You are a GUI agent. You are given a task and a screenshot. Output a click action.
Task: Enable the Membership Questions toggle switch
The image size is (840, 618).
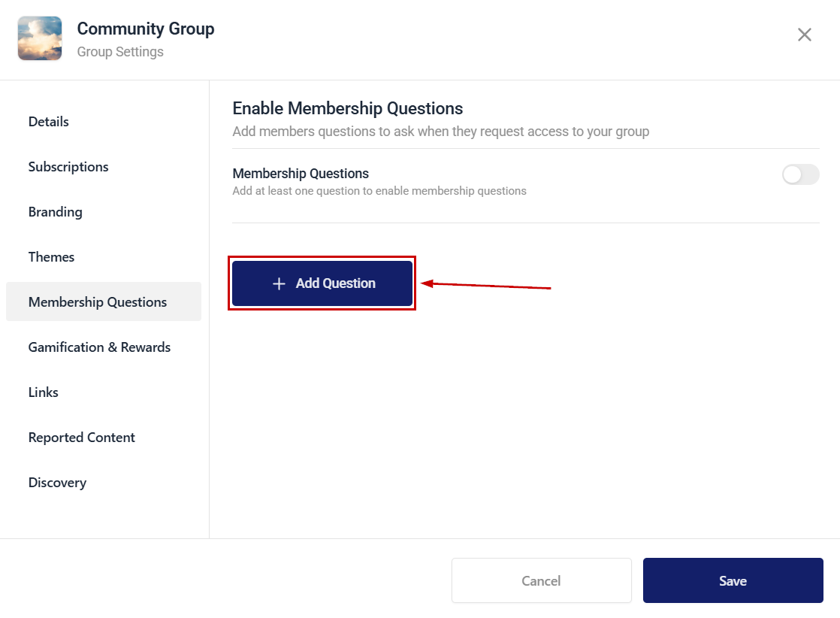tap(800, 174)
